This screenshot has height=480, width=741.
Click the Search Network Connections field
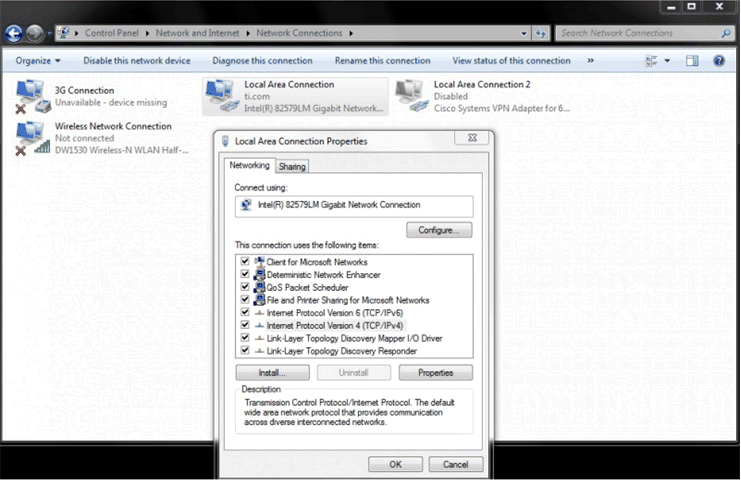(640, 33)
